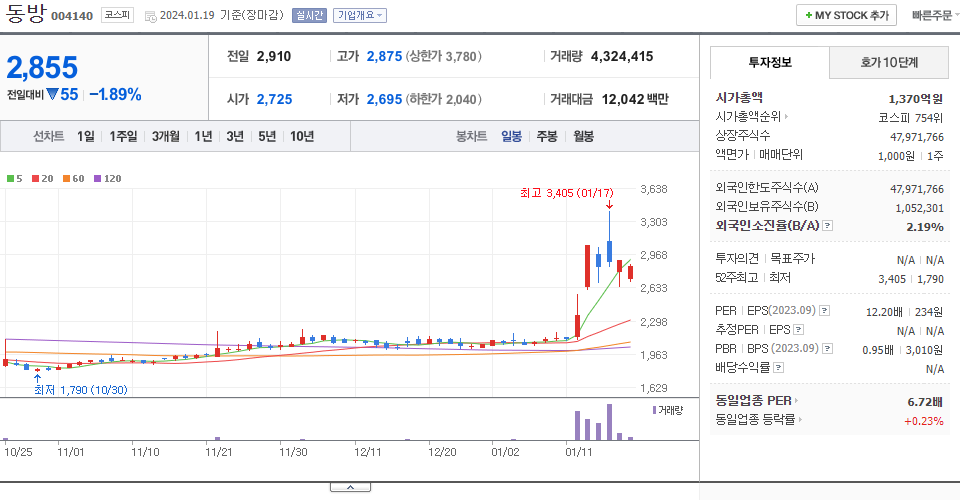Click the 12/20 date label on chart axis
960x500 pixels.
[442, 452]
